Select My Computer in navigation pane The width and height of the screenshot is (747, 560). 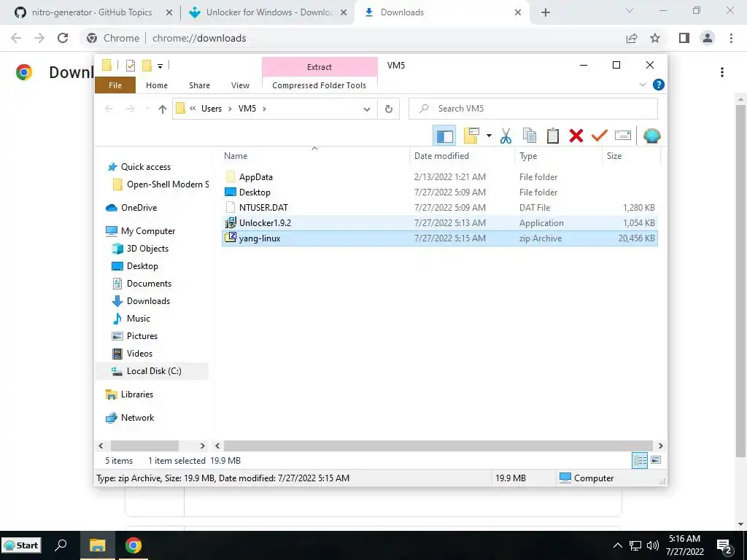point(147,231)
